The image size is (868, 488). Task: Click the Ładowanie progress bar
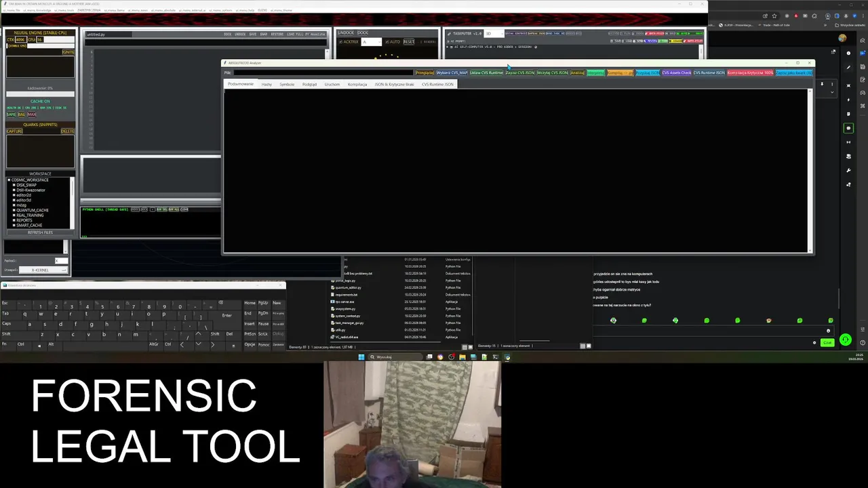pyautogui.click(x=41, y=94)
